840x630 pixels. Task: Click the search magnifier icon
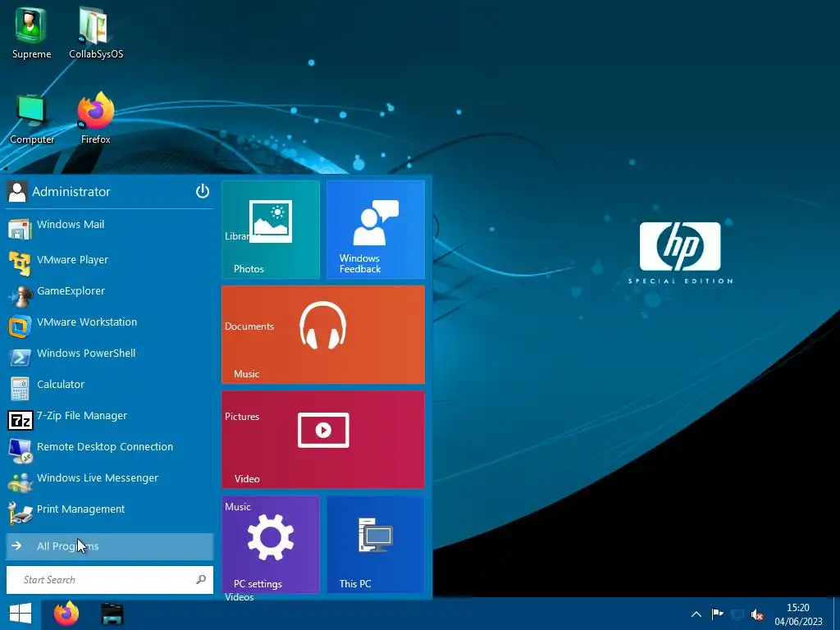(201, 579)
